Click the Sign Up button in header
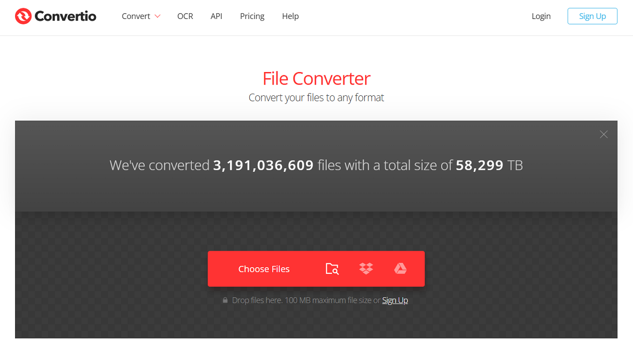 592,16
